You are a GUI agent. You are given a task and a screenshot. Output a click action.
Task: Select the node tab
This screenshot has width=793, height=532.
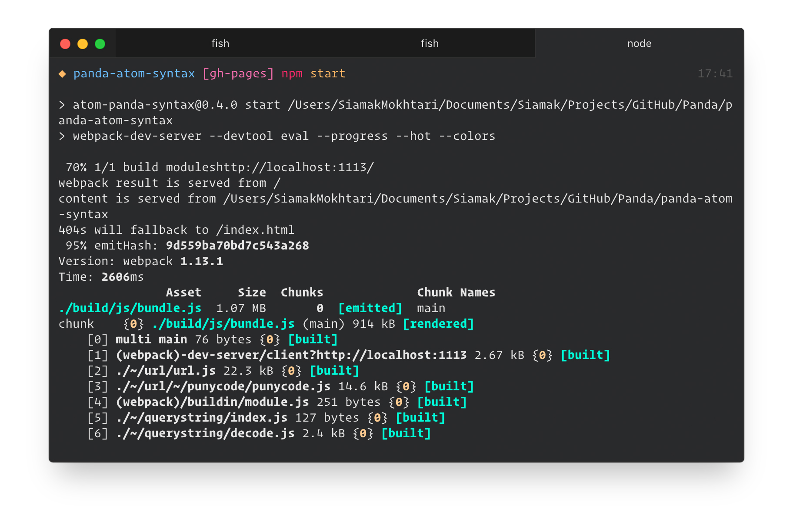click(x=639, y=43)
